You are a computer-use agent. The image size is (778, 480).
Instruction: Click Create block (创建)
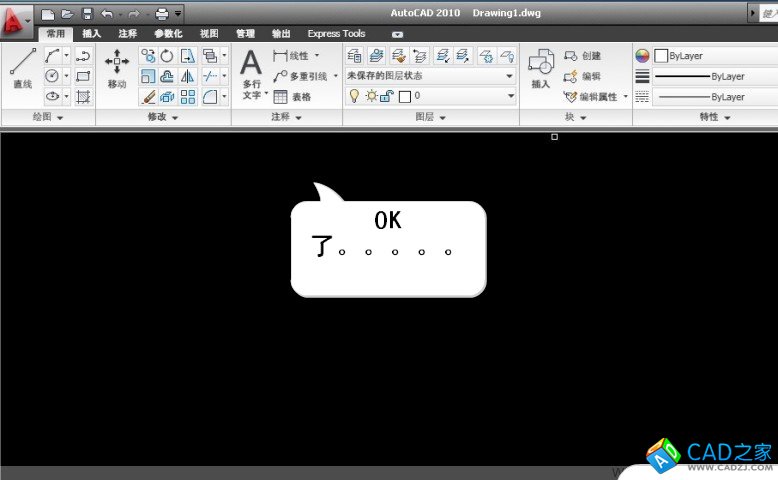[583, 56]
